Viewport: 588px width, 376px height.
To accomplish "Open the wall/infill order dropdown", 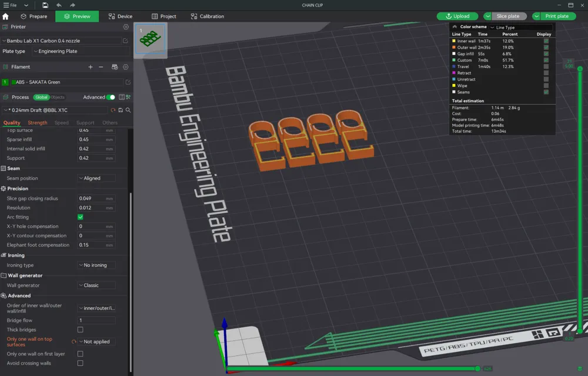I will click(96, 308).
